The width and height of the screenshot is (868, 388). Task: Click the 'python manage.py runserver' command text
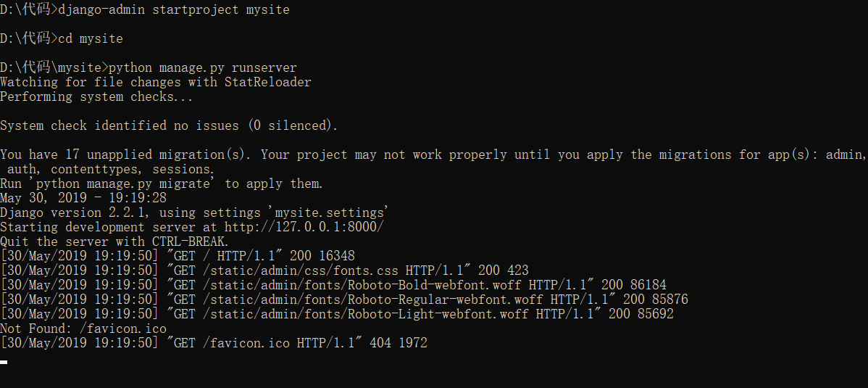pyautogui.click(x=202, y=67)
